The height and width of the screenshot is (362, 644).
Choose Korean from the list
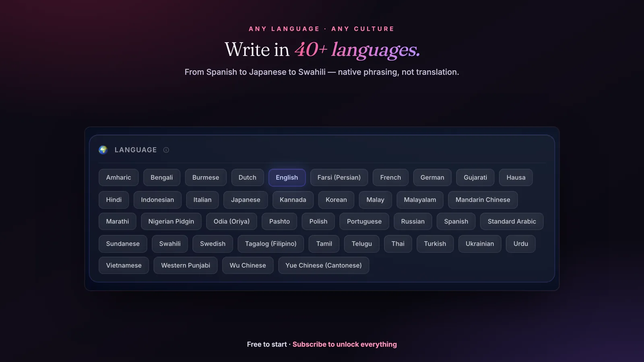[x=336, y=200]
